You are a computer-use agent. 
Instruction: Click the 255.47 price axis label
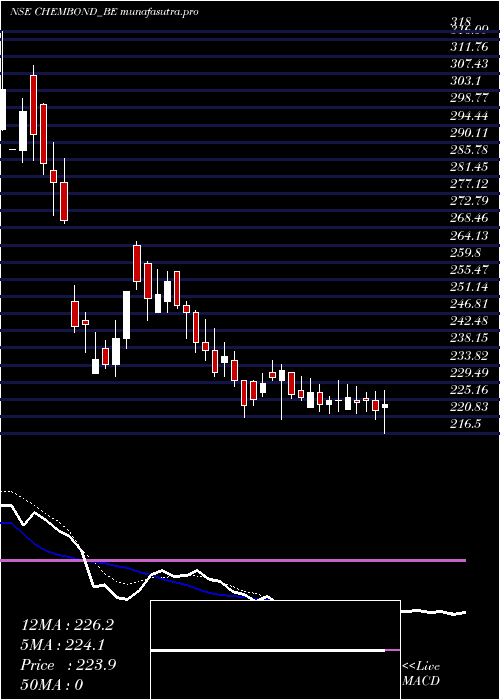pyautogui.click(x=469, y=270)
